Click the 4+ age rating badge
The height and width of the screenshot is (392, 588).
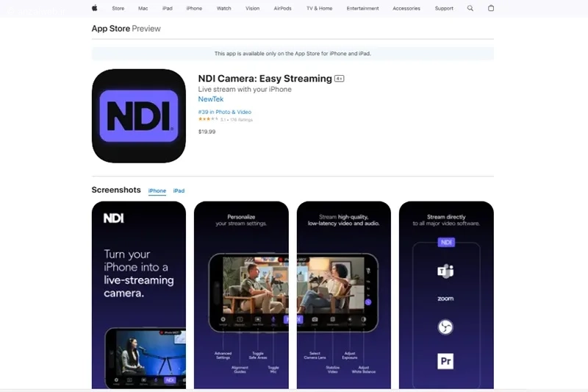(x=340, y=79)
